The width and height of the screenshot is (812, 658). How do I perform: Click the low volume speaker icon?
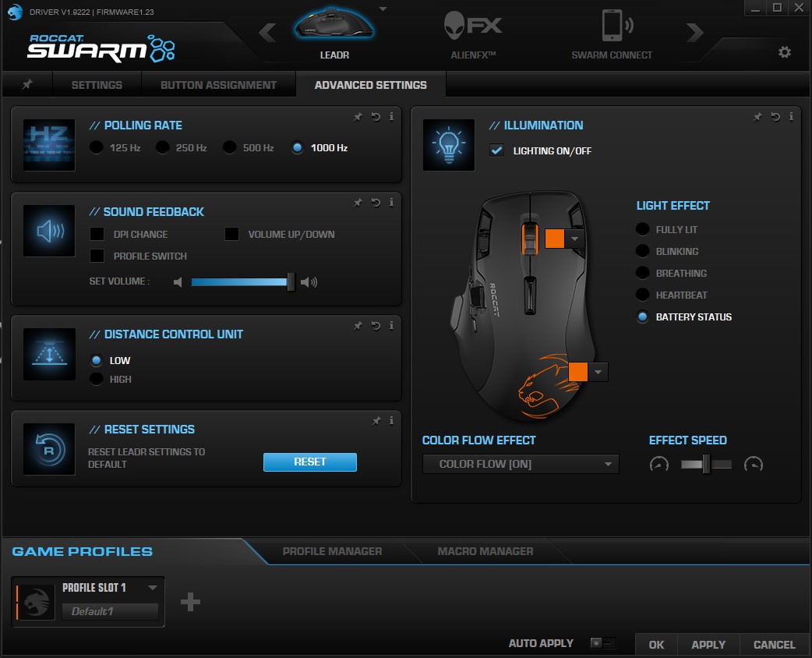click(178, 282)
